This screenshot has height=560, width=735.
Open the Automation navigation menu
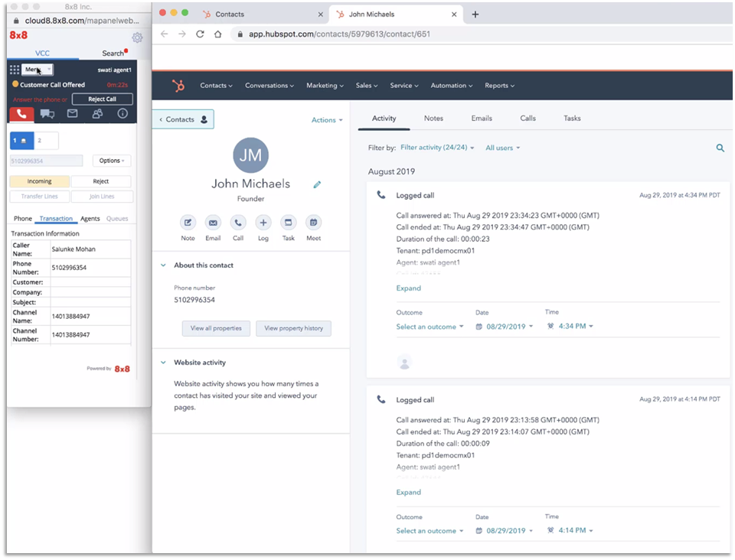coord(452,86)
